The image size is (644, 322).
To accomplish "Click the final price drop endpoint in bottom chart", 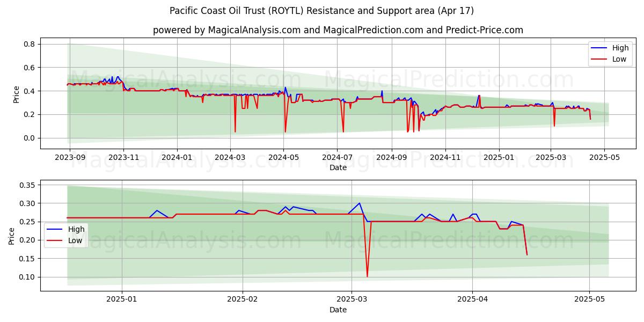I will click(527, 254).
